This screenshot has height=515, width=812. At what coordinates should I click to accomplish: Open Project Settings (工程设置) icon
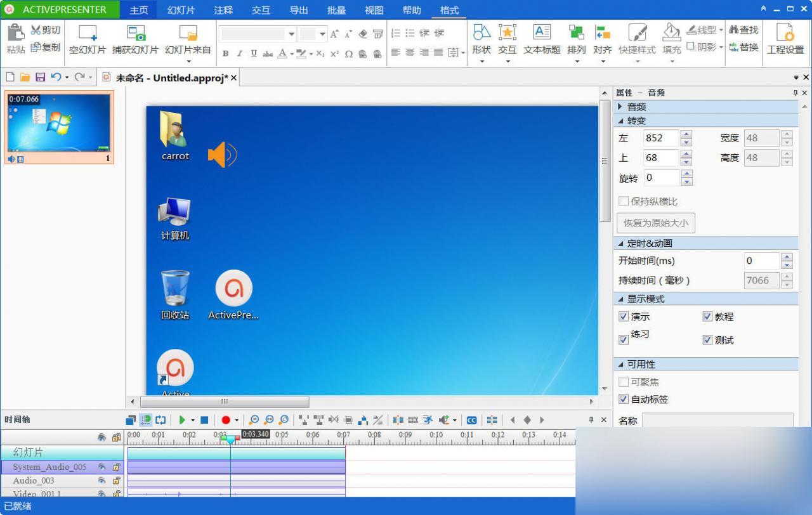tap(785, 33)
